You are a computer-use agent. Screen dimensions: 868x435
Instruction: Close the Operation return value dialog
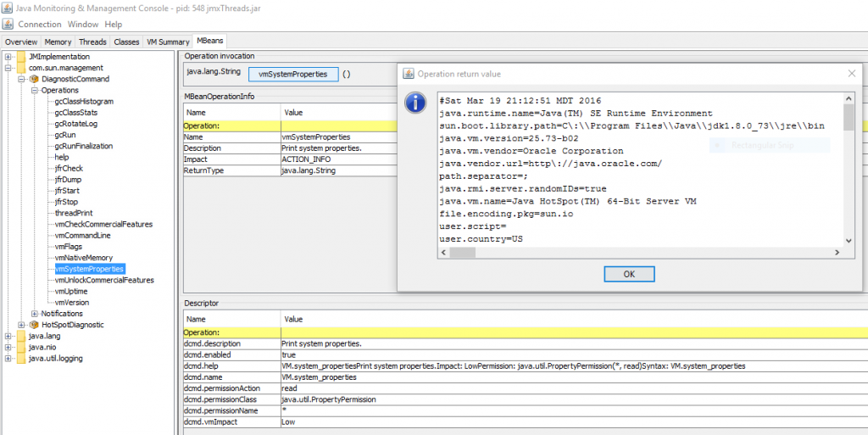(852, 74)
